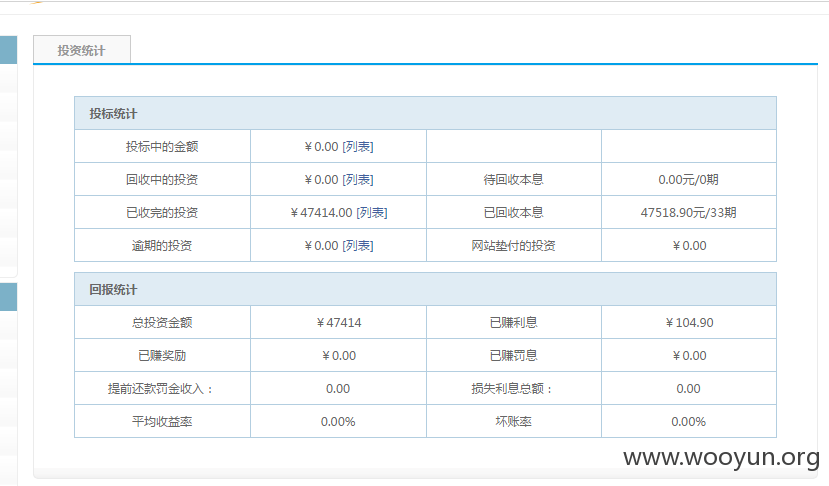Image resolution: width=829 pixels, height=486 pixels.
Task: Click the ￥47414 total investment value
Action: click(338, 323)
